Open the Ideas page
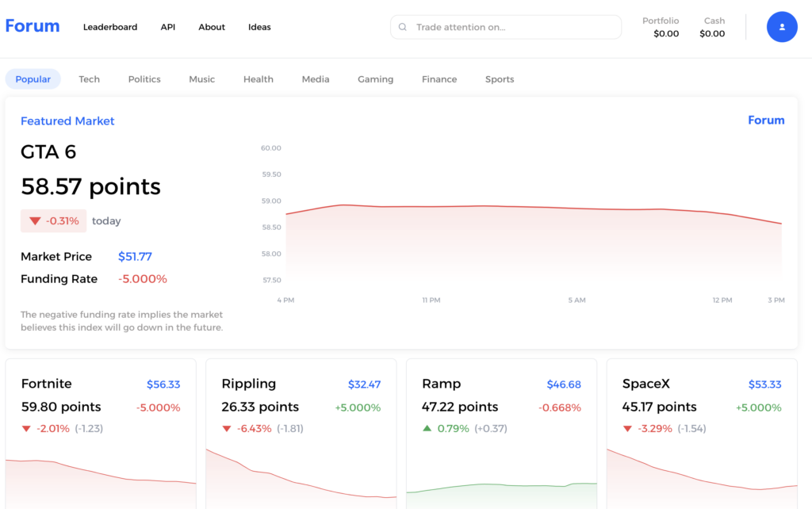812x509 pixels. tap(259, 27)
